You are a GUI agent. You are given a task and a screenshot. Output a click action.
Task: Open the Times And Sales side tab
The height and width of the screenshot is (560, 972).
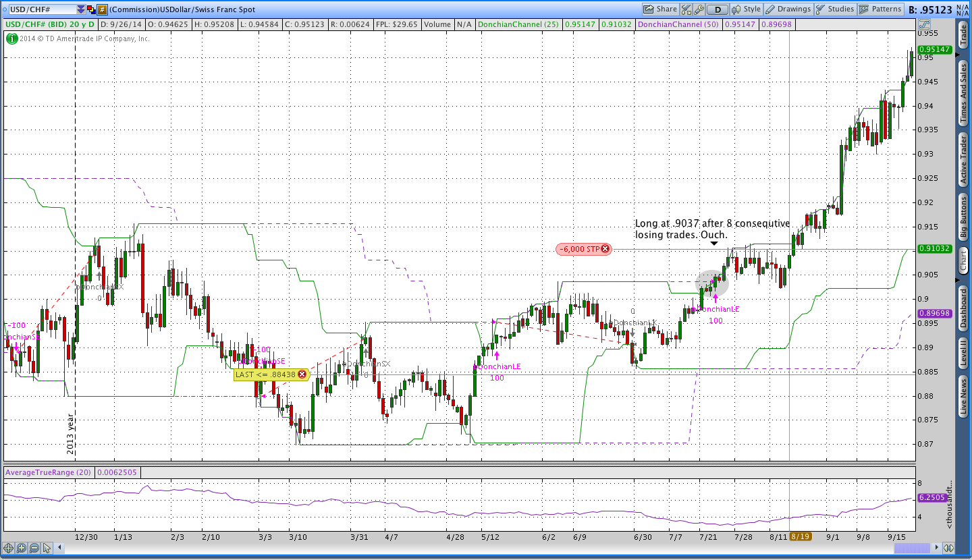(963, 92)
